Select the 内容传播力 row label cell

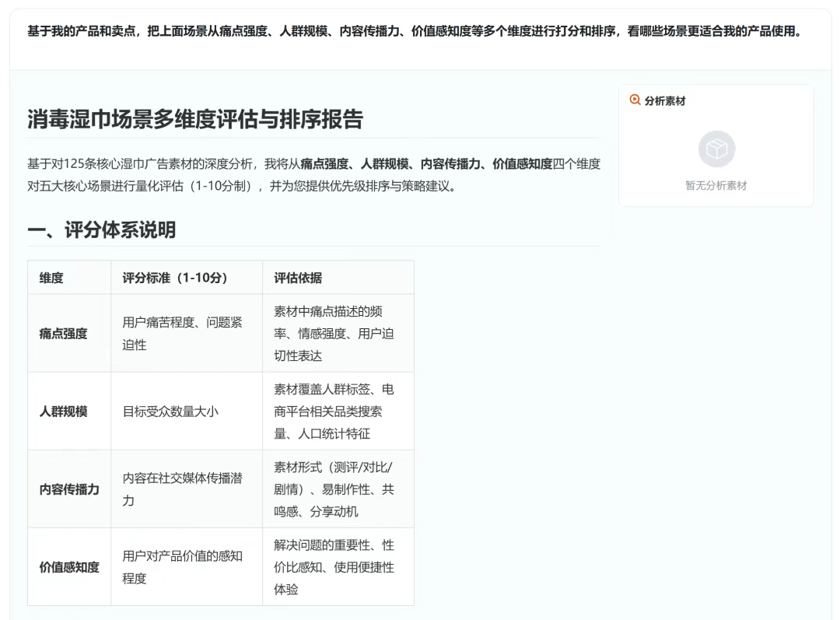click(68, 489)
